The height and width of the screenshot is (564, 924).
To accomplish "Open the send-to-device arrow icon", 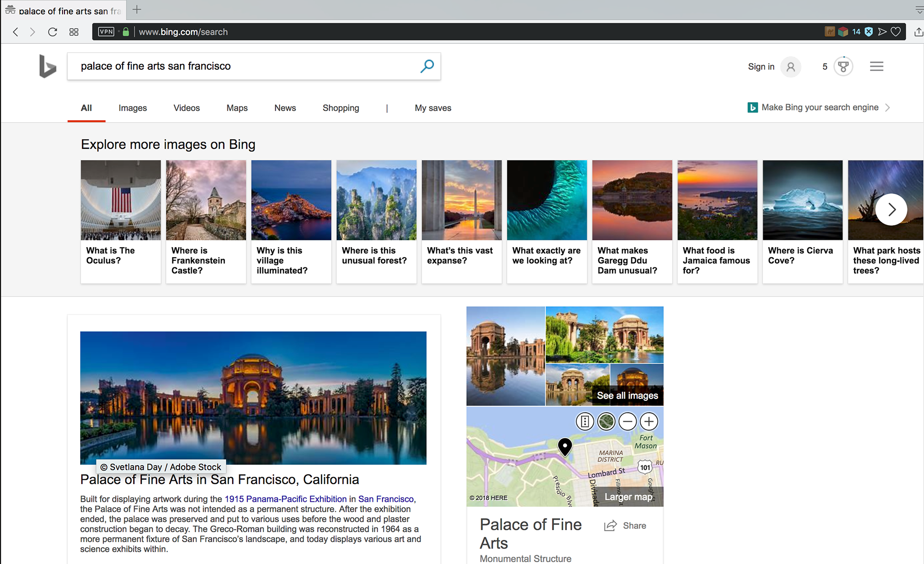I will pos(882,31).
